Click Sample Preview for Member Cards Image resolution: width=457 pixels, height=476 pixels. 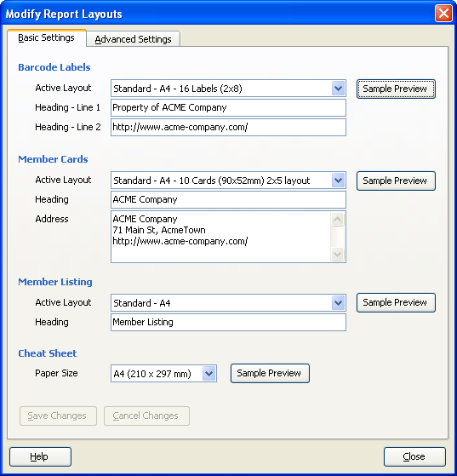point(396,181)
